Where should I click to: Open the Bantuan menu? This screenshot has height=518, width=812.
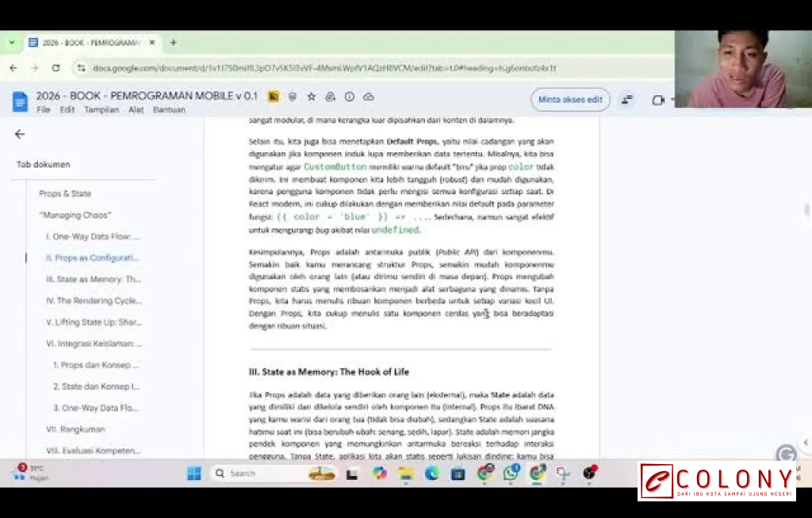tap(169, 109)
